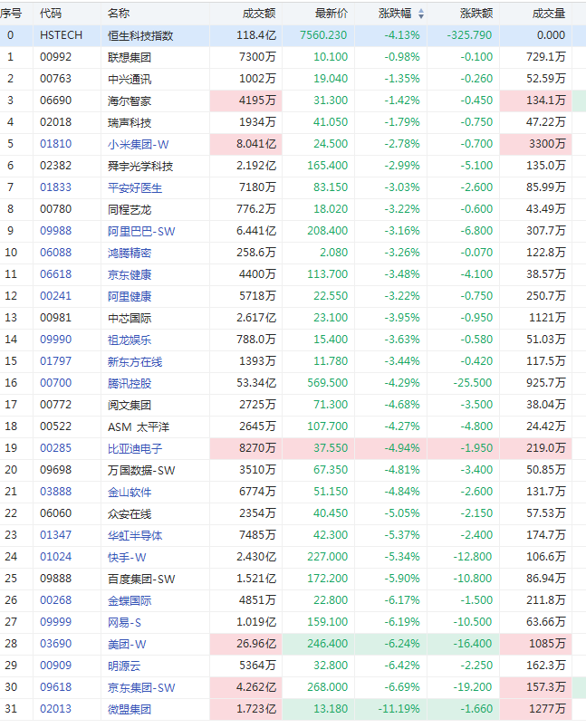Click stock code 09888 cell
Viewport: 586px width, 728px height.
[x=56, y=579]
